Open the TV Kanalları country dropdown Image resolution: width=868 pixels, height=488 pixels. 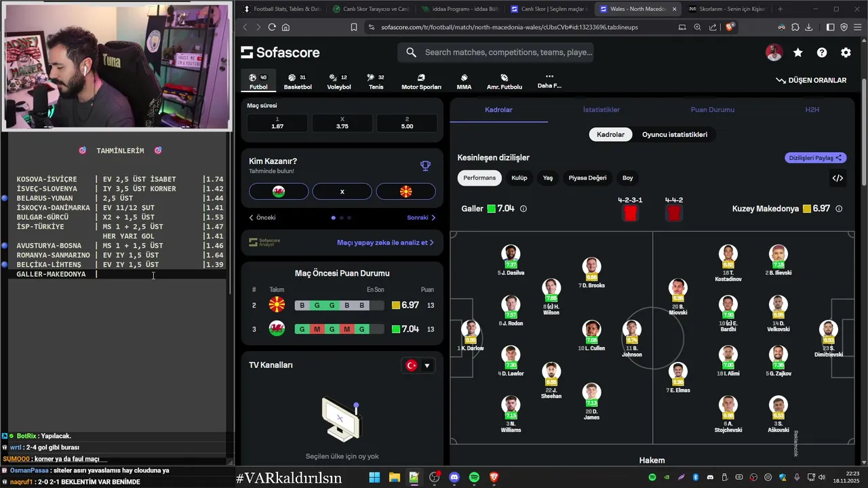[418, 365]
